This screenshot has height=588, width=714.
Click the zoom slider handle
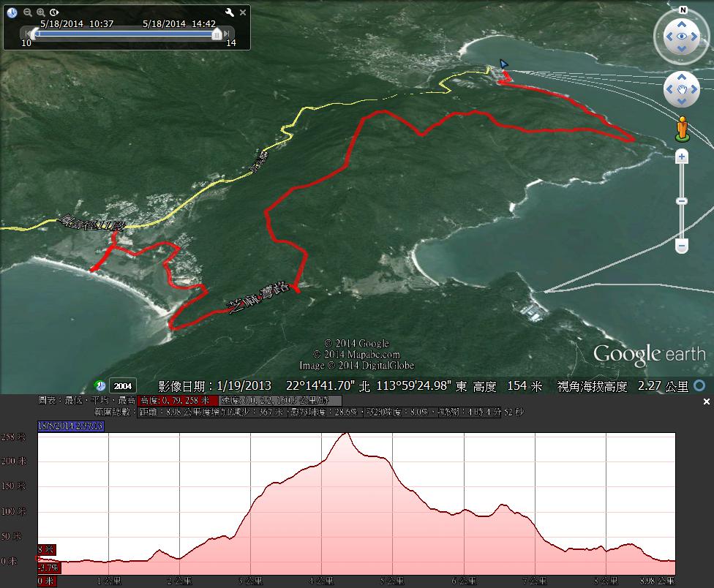[682, 201]
